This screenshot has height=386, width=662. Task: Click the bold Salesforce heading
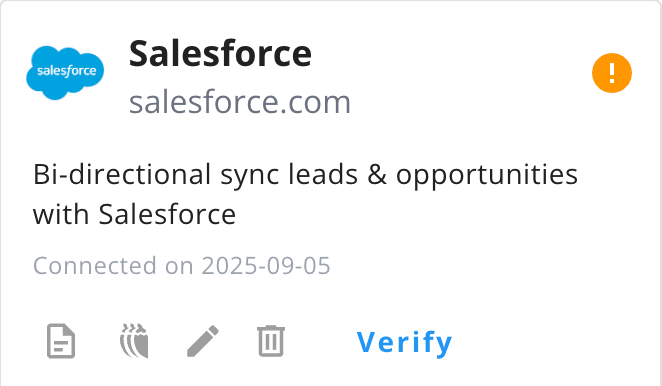[x=220, y=53]
